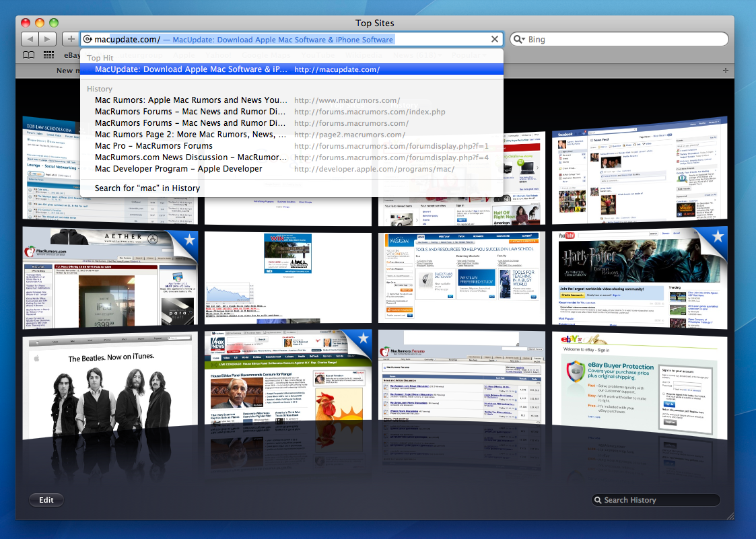Image resolution: width=756 pixels, height=539 pixels.
Task: Click the macupdate.com address field
Action: (x=291, y=39)
